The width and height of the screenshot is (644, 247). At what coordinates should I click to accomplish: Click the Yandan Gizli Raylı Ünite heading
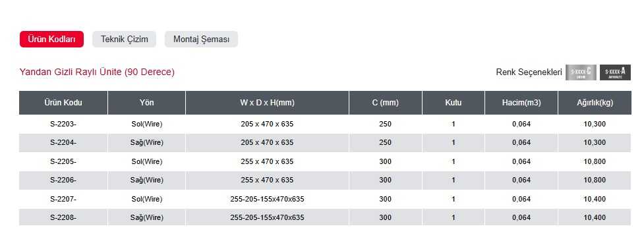97,72
